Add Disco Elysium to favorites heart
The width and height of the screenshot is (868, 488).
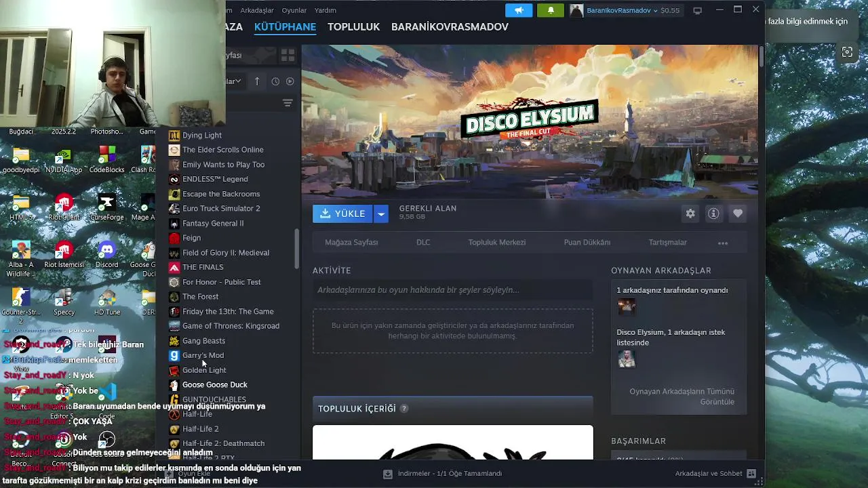[x=738, y=213]
